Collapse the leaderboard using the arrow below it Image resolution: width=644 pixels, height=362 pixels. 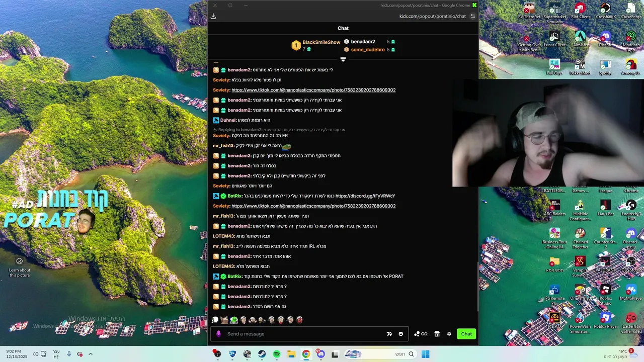point(343,59)
